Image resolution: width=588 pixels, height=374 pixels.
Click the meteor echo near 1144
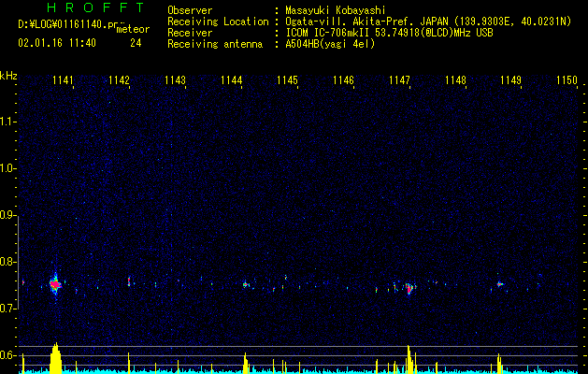coord(246,285)
